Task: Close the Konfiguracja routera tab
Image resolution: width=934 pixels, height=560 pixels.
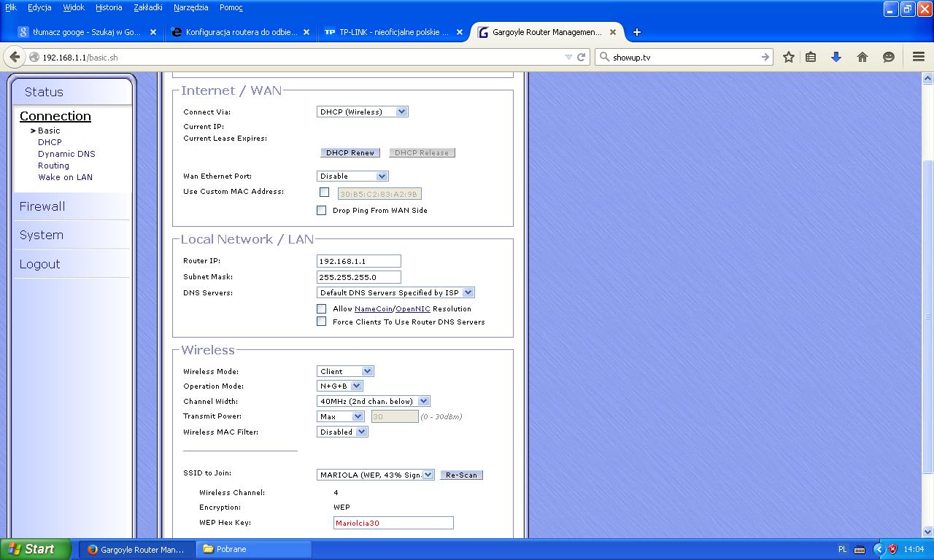Action: point(306,32)
